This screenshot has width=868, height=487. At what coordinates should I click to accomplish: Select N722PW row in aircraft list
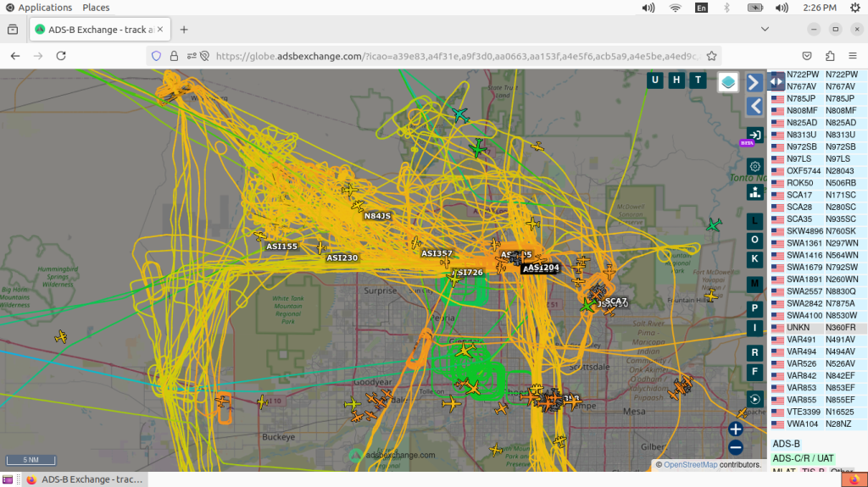pos(817,75)
